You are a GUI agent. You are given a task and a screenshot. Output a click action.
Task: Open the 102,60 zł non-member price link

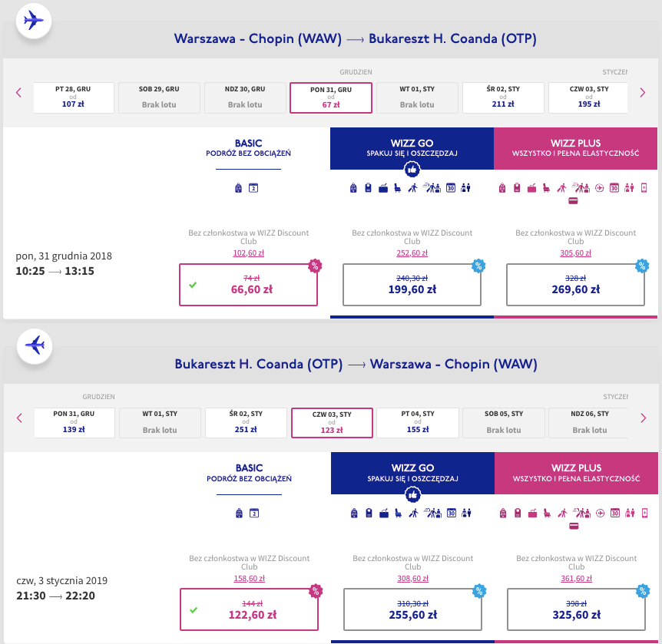click(x=248, y=253)
